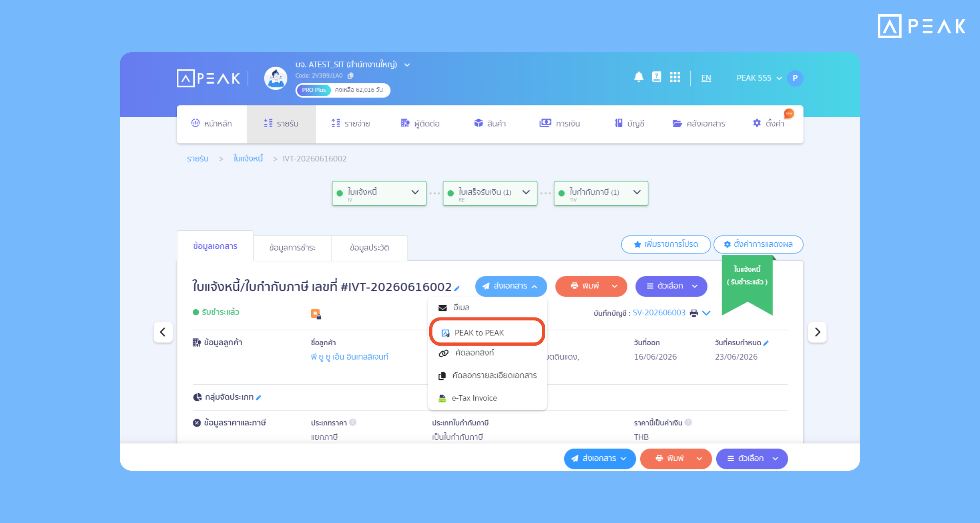980x523 pixels.
Task: Open the คลังเอกสาร document library menu
Action: [x=699, y=123]
